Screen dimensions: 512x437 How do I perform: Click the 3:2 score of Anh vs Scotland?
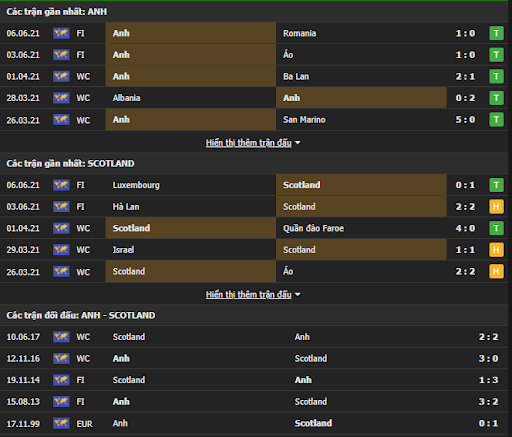[488, 402]
